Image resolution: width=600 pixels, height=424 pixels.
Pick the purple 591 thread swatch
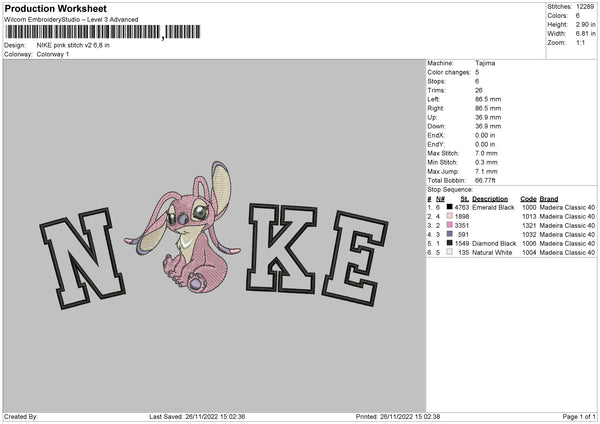451,234
